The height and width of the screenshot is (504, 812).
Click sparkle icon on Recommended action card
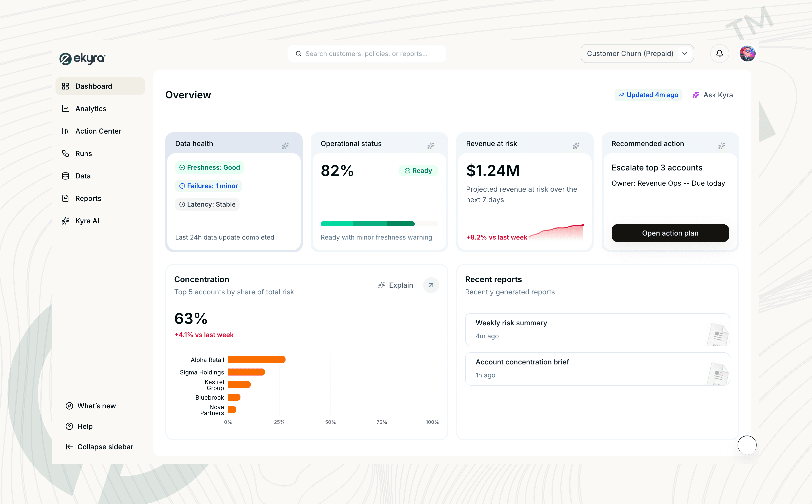pos(721,146)
